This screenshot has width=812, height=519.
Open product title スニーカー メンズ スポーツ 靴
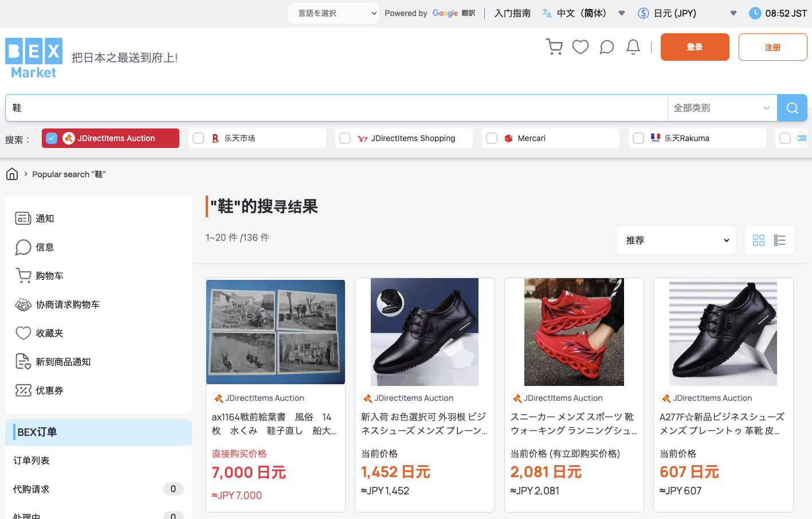(x=574, y=424)
